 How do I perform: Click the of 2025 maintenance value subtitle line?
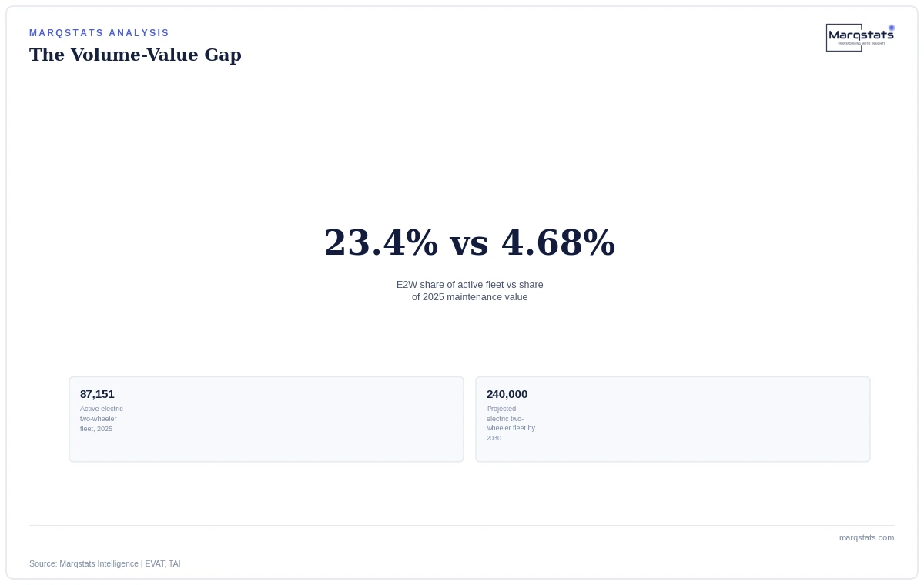pyautogui.click(x=470, y=297)
